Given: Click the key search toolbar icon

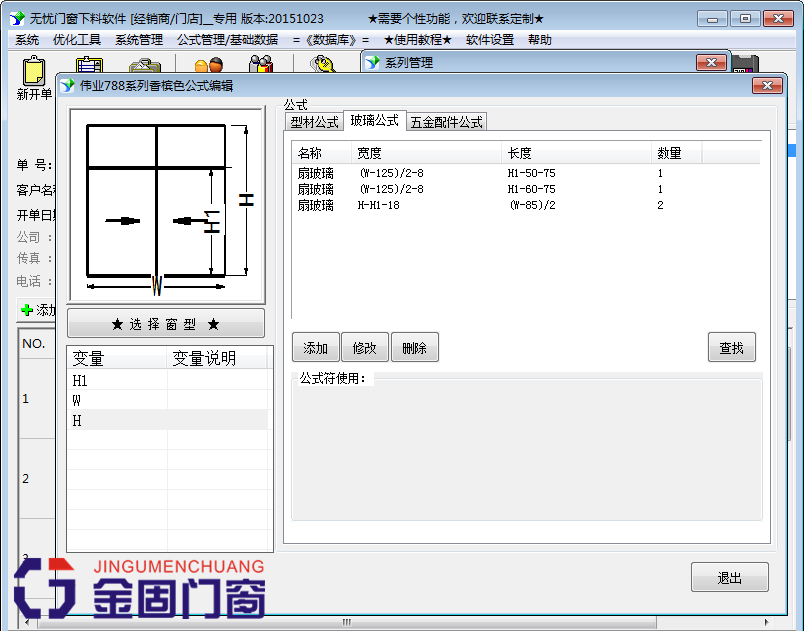Looking at the screenshot, I should 322,63.
